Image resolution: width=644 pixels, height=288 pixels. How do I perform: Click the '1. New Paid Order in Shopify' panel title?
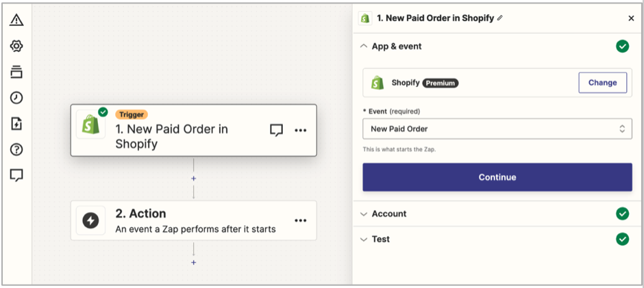[435, 18]
